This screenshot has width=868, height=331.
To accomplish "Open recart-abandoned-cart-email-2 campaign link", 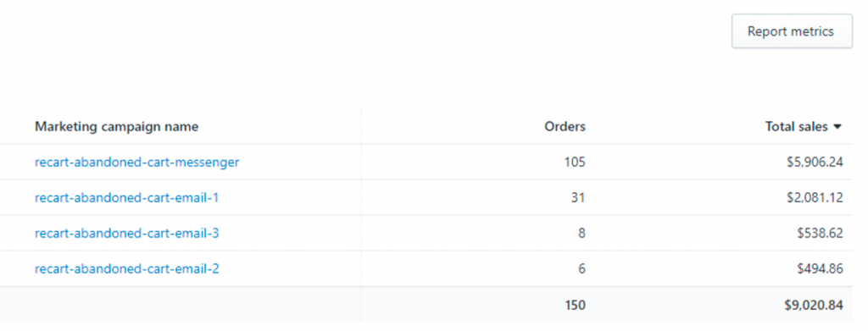I will coord(127,268).
